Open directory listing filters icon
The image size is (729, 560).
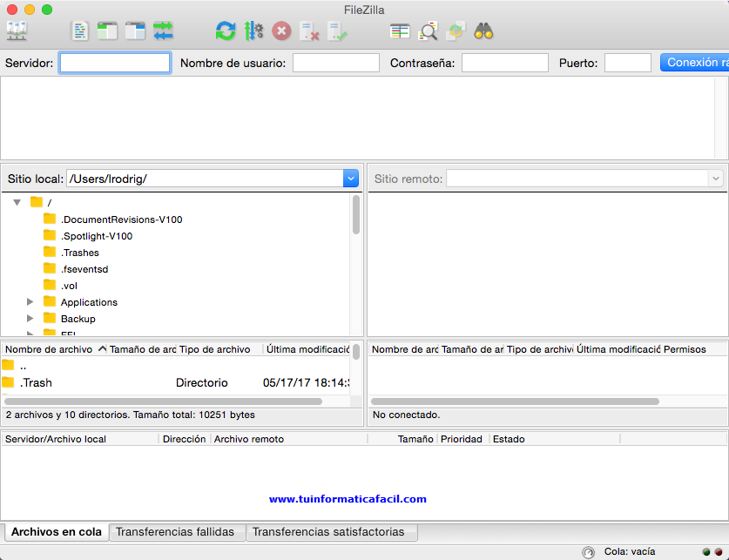400,31
